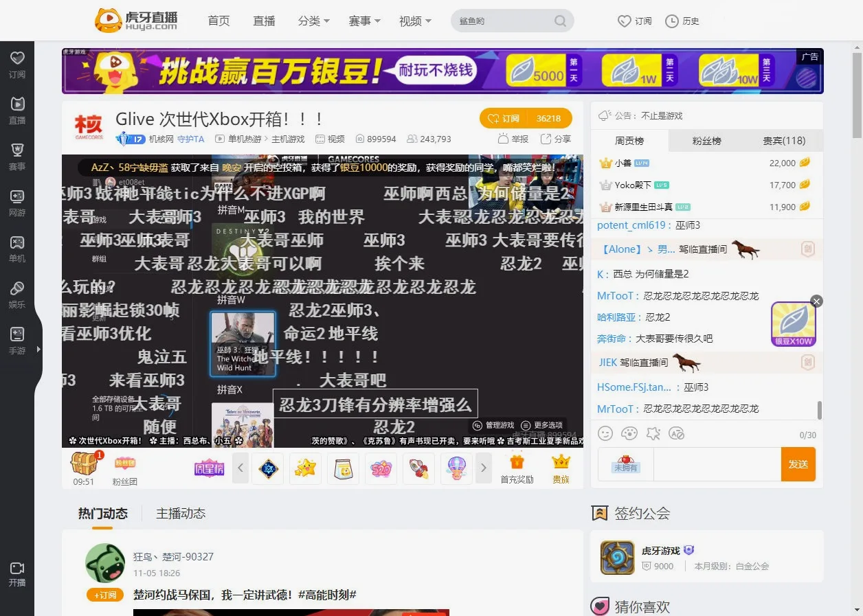
Task: Open 娱乐 in the left sidebar
Action: pyautogui.click(x=17, y=295)
